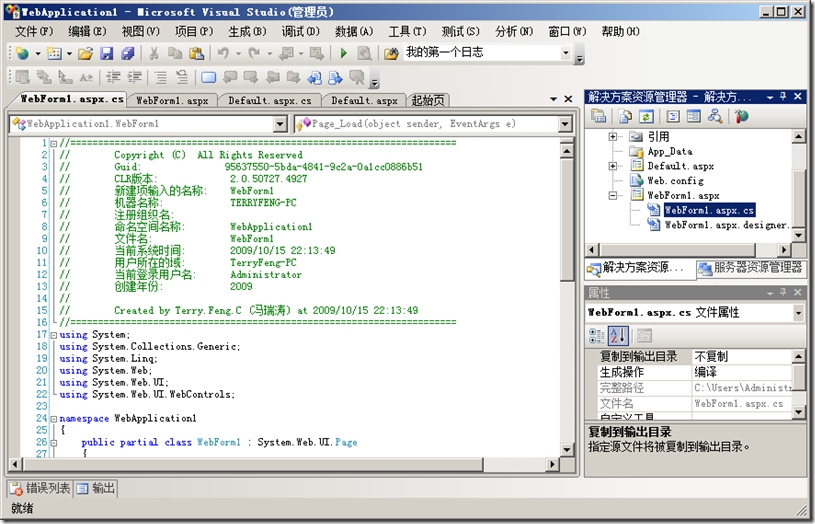Open the 我的第一个日志 combo box dropdown
This screenshot has height=524, width=815.
pyautogui.click(x=566, y=53)
